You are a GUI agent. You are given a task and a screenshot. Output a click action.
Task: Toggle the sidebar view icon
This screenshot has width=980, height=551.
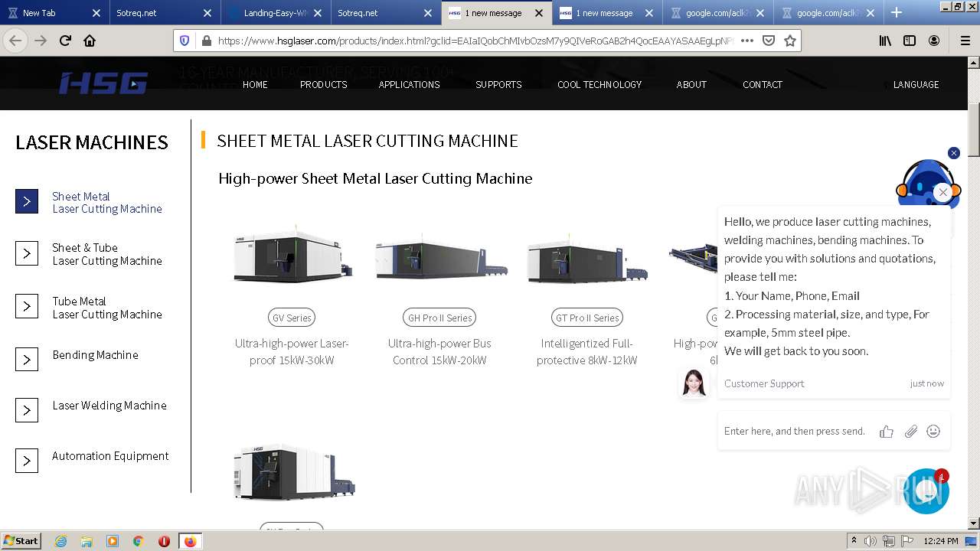910,41
